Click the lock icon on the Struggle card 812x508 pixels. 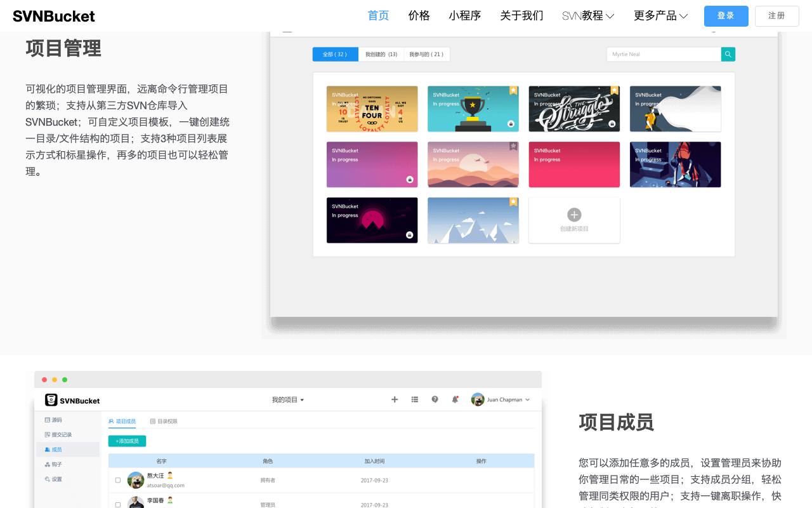(612, 124)
